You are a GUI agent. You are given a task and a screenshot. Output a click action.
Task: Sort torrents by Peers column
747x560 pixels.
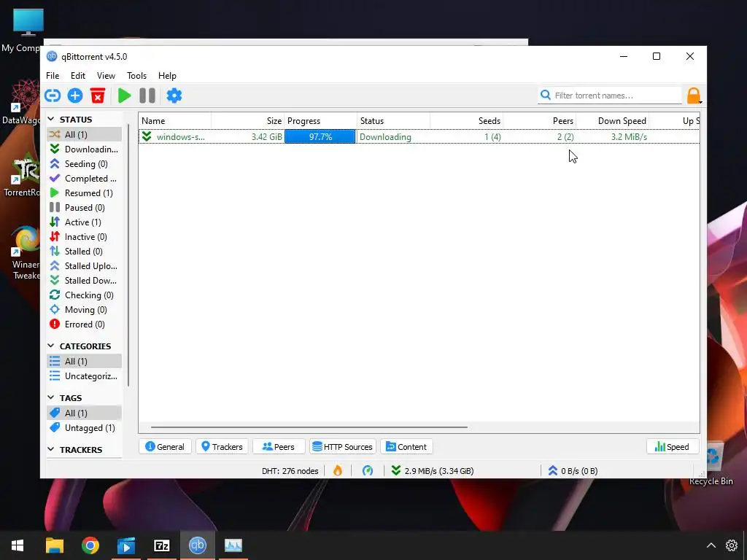pos(539,121)
